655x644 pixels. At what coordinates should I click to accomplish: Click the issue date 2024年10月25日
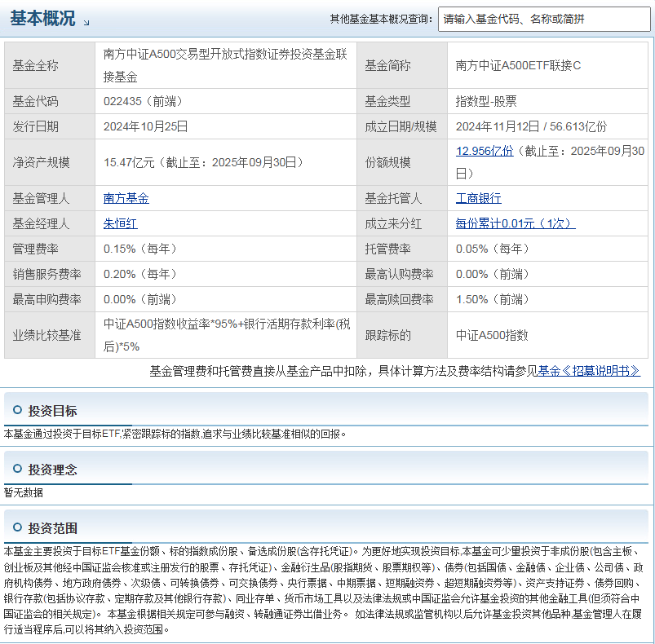click(146, 126)
